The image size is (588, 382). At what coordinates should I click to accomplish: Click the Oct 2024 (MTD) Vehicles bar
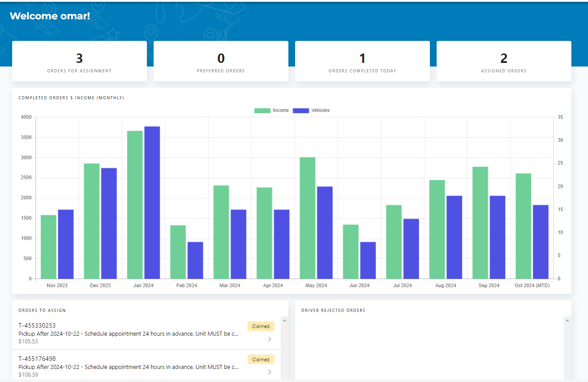point(541,242)
